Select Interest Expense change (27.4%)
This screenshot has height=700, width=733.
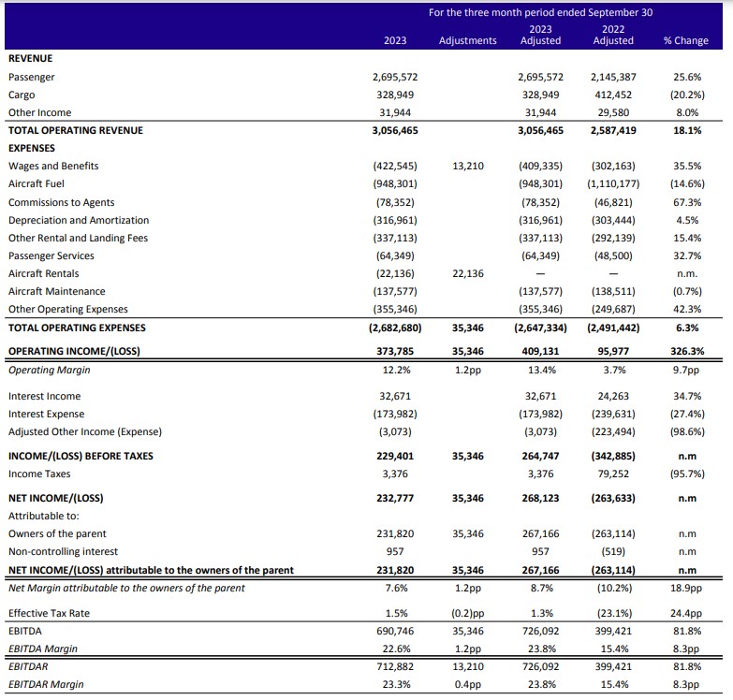687,414
